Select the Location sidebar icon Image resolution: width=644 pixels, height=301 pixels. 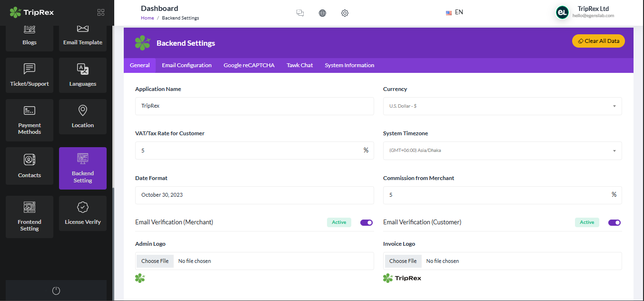point(82,117)
